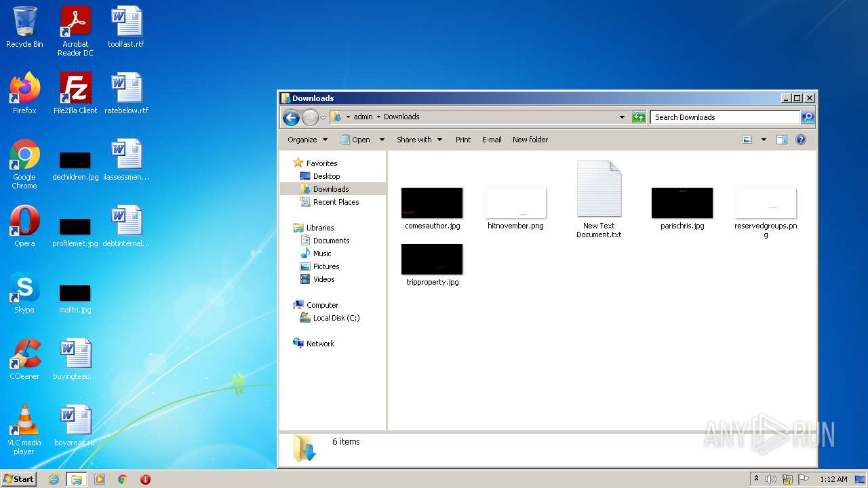Click the search magnifier icon
868x488 pixels.
(807, 117)
